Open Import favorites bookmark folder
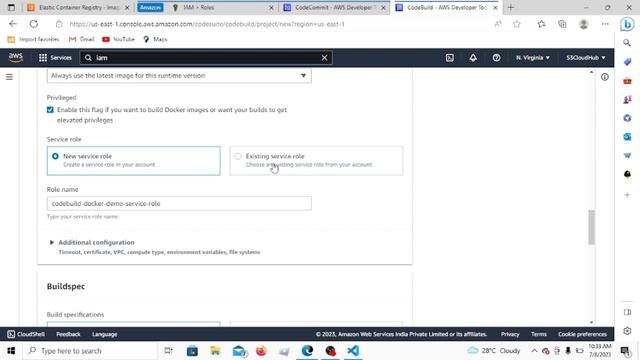The height and width of the screenshot is (360, 640). click(33, 39)
